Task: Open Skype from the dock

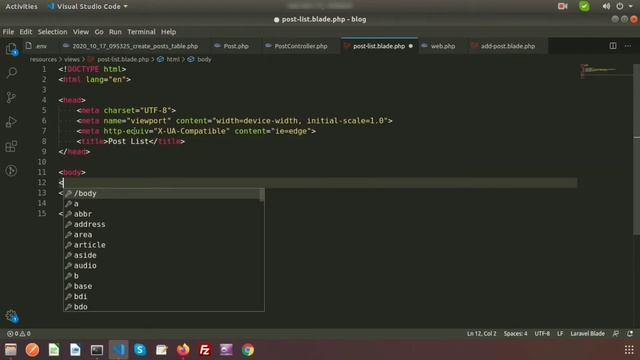Action: (x=140, y=350)
